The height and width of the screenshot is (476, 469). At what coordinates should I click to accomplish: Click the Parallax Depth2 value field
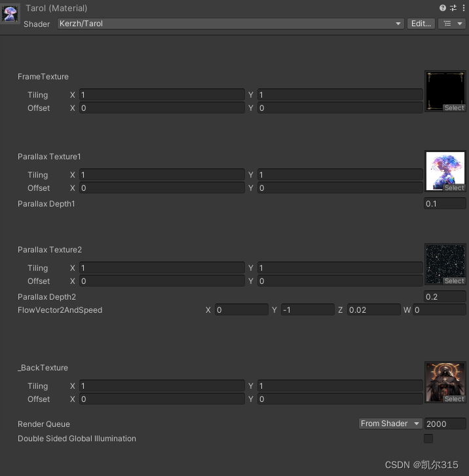coord(445,296)
